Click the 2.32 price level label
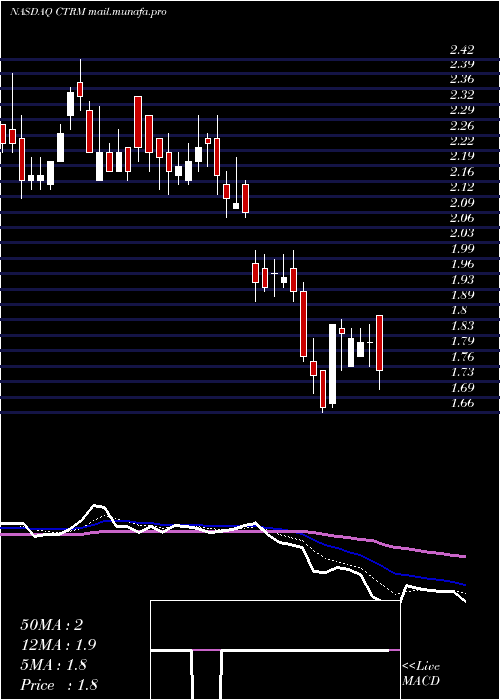 click(x=462, y=95)
